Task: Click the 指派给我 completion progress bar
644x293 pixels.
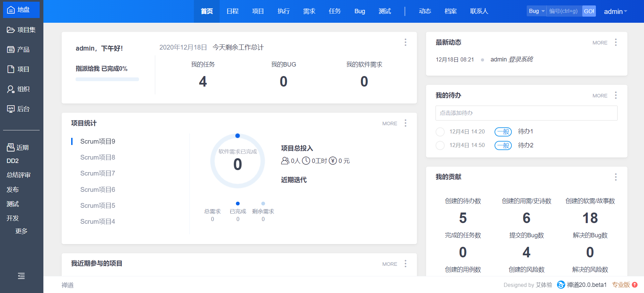Action: tap(107, 79)
